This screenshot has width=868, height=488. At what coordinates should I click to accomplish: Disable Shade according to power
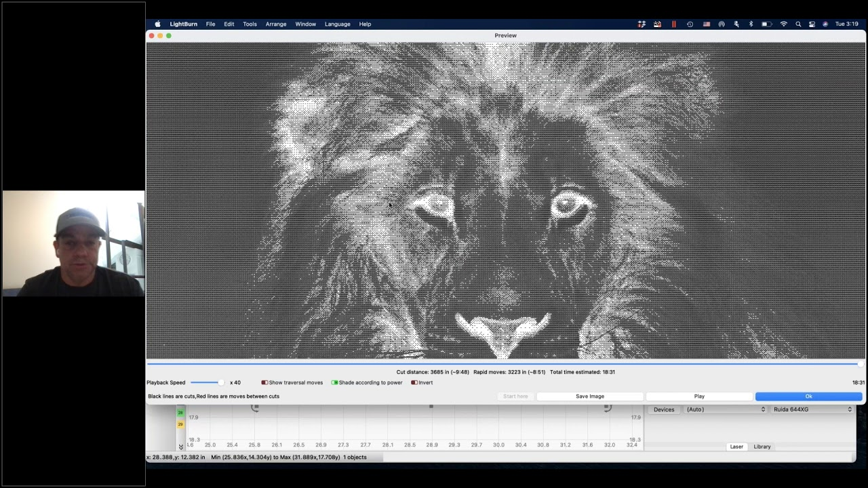(367, 382)
